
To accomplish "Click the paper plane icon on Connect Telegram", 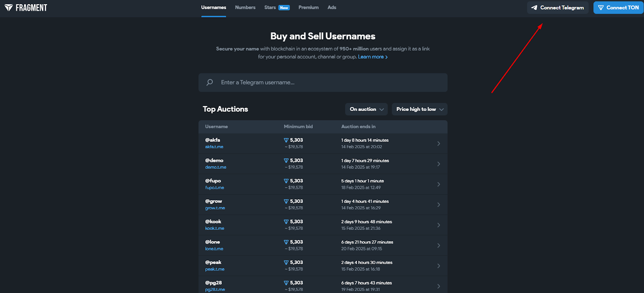I will pos(534,8).
